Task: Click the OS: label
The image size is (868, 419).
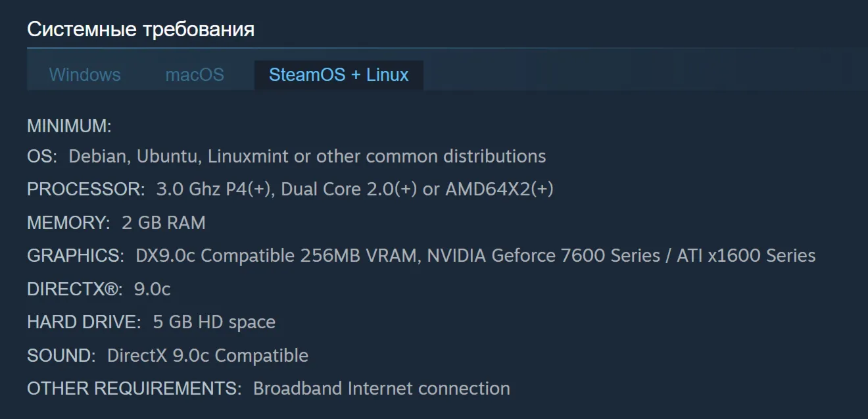Action: click(42, 157)
